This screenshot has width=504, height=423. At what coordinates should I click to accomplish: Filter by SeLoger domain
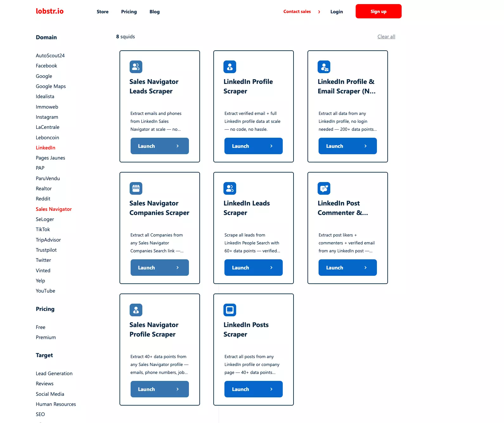[45, 219]
